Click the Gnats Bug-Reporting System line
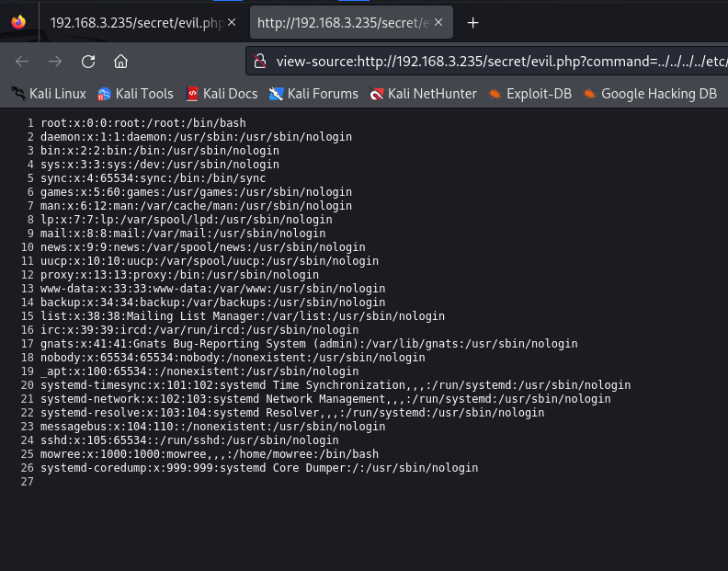This screenshot has width=728, height=571. [x=309, y=344]
